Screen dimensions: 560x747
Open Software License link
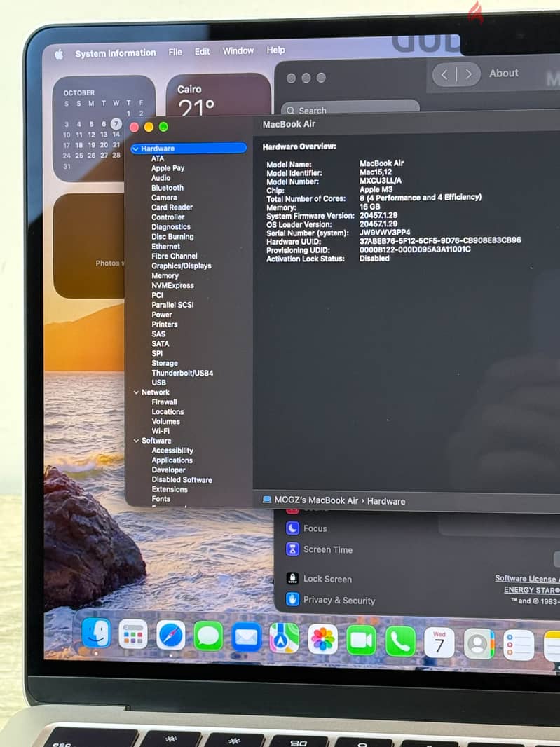pos(527,578)
